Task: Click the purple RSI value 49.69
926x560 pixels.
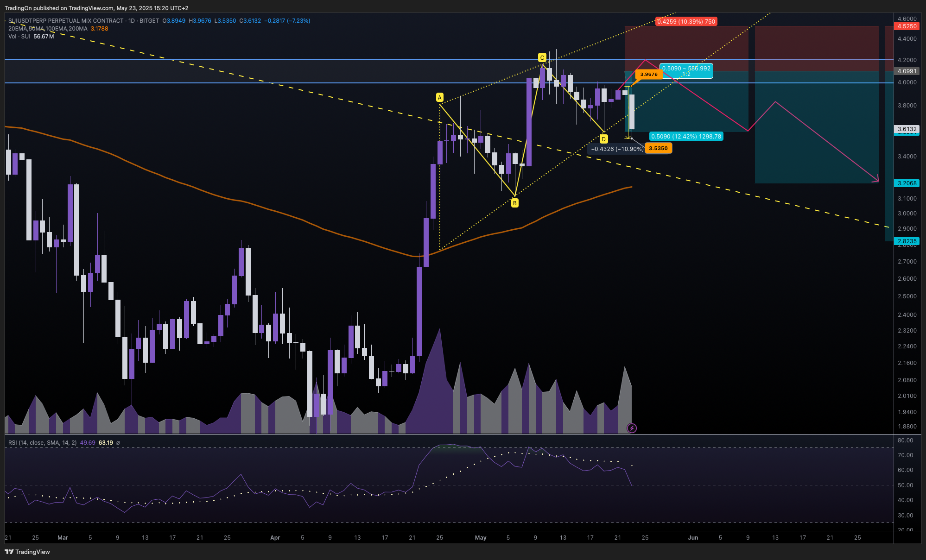Action: coord(88,443)
